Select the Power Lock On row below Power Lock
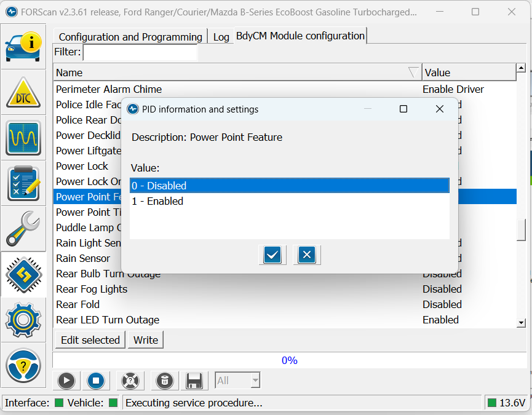 pyautogui.click(x=87, y=181)
